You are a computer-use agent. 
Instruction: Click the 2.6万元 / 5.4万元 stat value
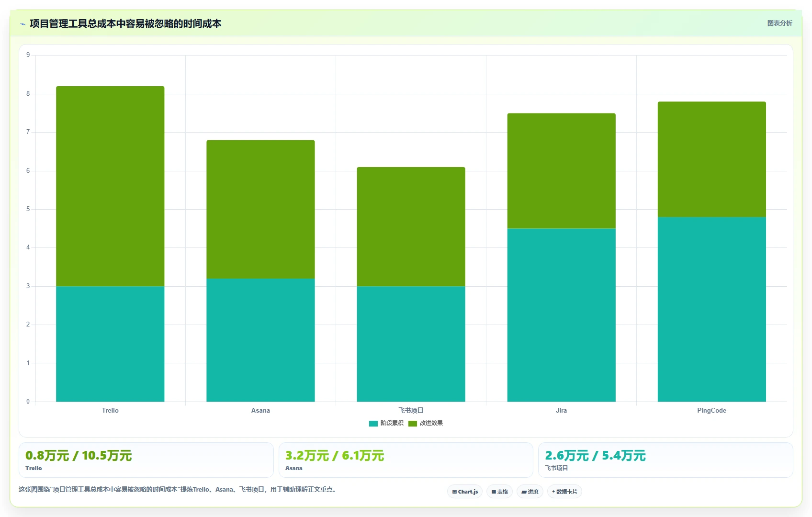[x=595, y=456]
